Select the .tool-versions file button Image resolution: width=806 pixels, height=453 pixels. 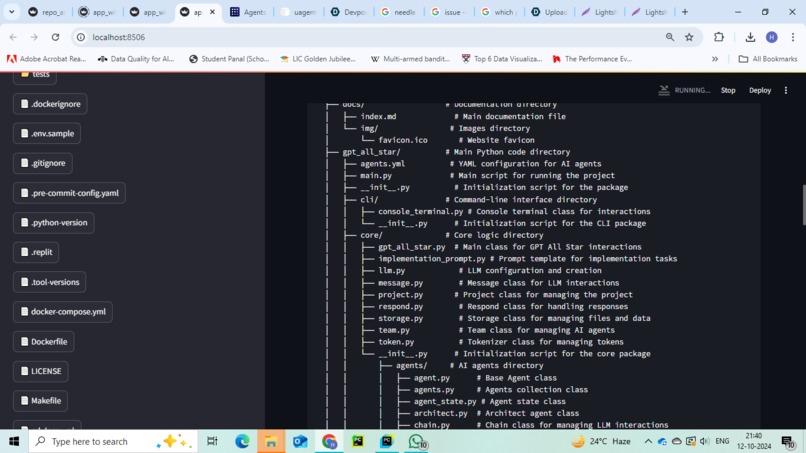[49, 282]
